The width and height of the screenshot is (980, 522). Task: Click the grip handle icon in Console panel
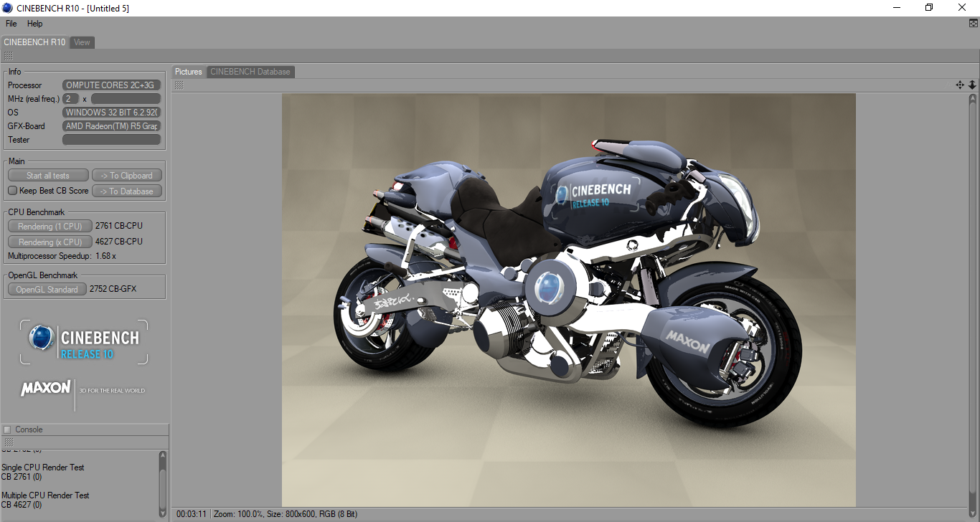[x=8, y=442]
